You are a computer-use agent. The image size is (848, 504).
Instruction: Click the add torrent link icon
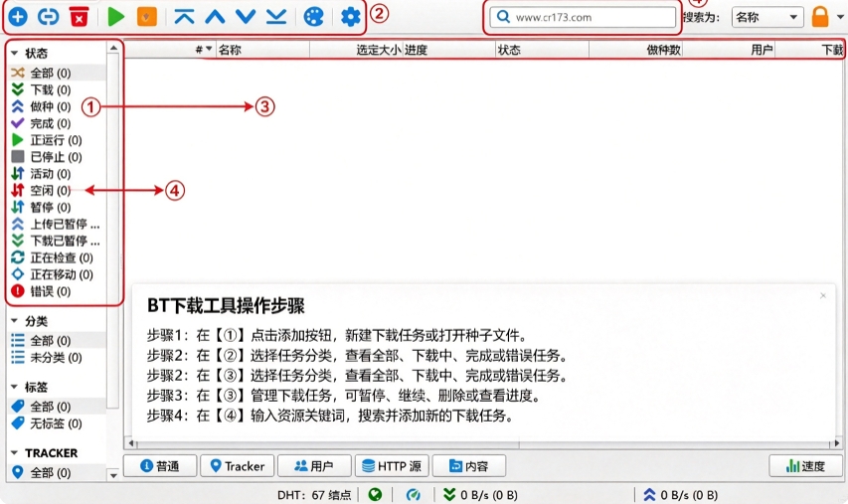point(48,17)
